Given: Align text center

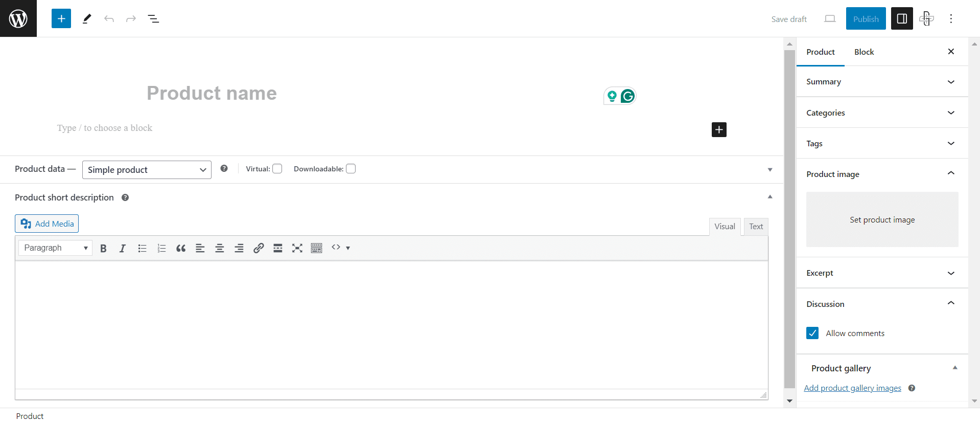Looking at the screenshot, I should pyautogui.click(x=220, y=248).
